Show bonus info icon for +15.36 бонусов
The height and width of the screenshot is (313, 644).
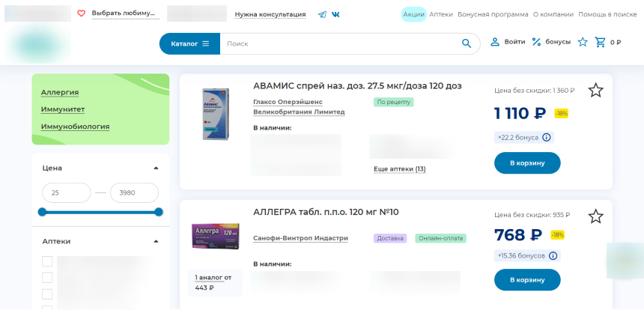552,255
